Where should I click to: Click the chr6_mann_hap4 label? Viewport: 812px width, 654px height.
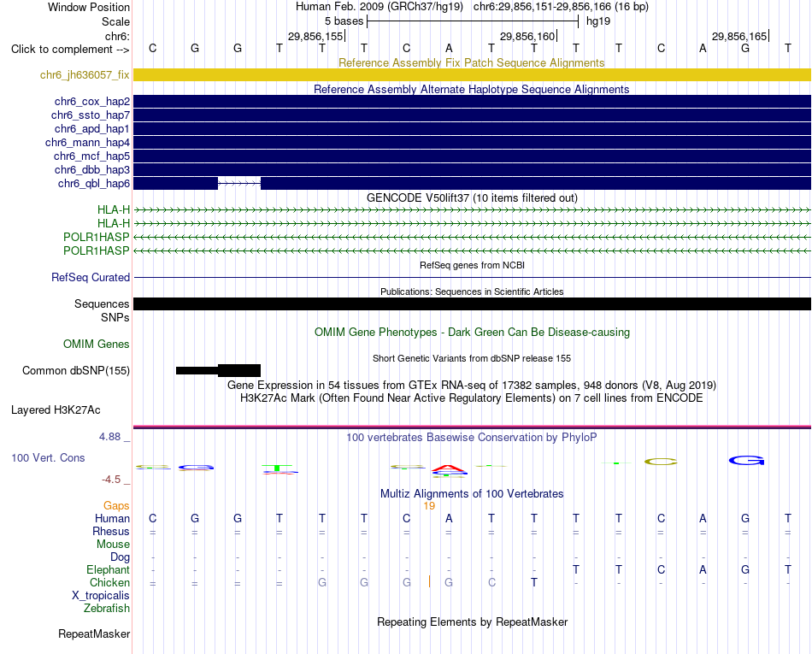tap(87, 143)
